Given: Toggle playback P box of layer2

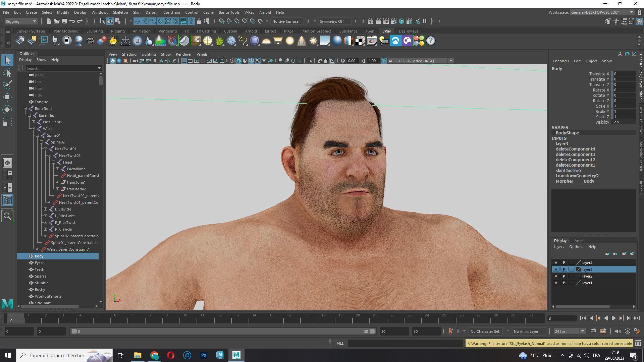Looking at the screenshot, I should point(563,276).
